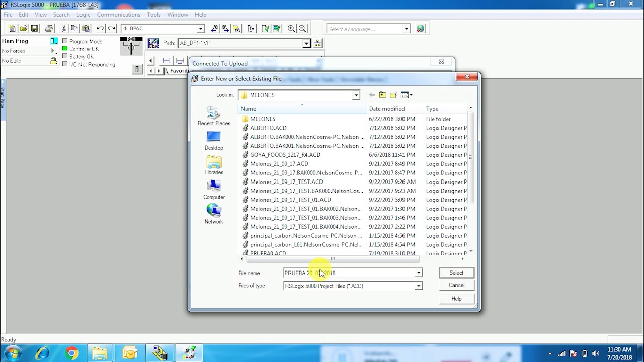The image size is (644, 362).
Task: Click the Zoom Out magnifier icon
Action: coord(302,29)
